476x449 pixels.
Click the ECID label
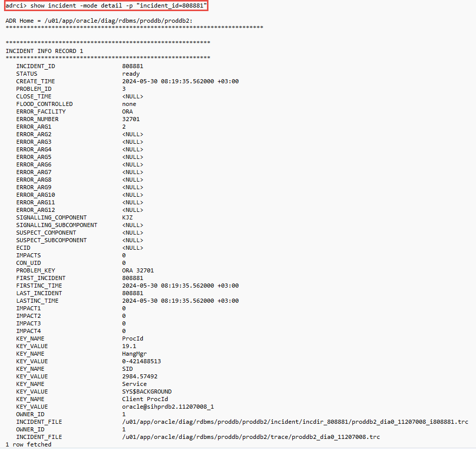23,248
